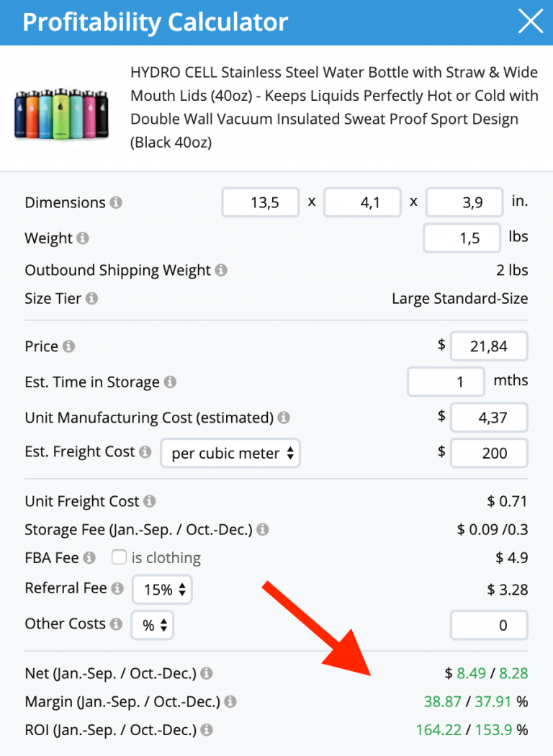Click the info icon beside Weight
This screenshot has width=553, height=756.
pyautogui.click(x=82, y=238)
